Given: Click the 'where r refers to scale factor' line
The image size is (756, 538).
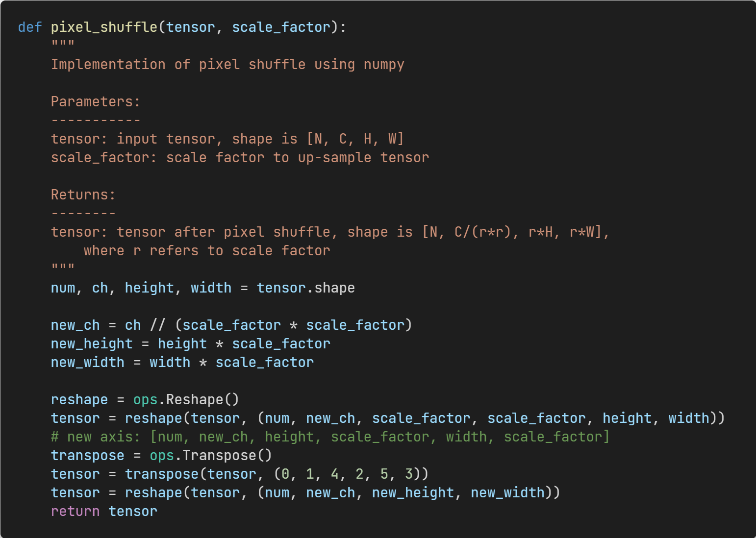Looking at the screenshot, I should click(x=207, y=250).
